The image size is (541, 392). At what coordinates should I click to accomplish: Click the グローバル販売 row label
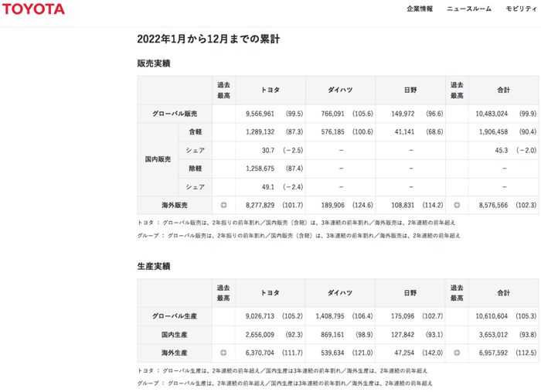click(x=175, y=114)
